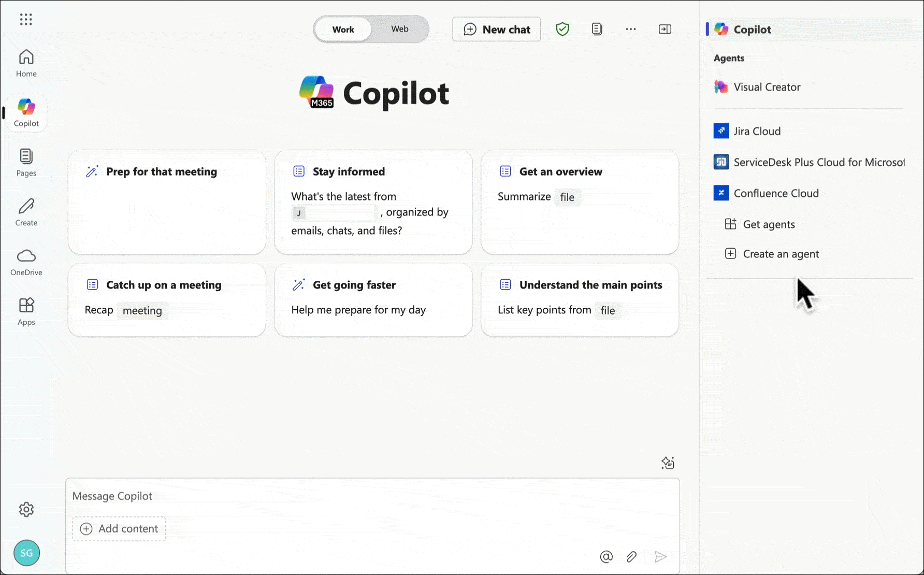Open Visual Creator agent
The width and height of the screenshot is (924, 575).
(757, 87)
